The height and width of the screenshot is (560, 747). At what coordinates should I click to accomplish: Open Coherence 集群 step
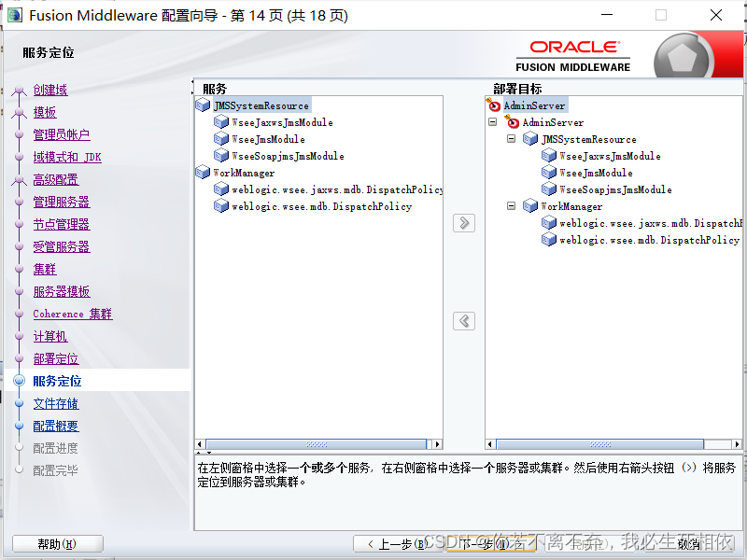[73, 314]
